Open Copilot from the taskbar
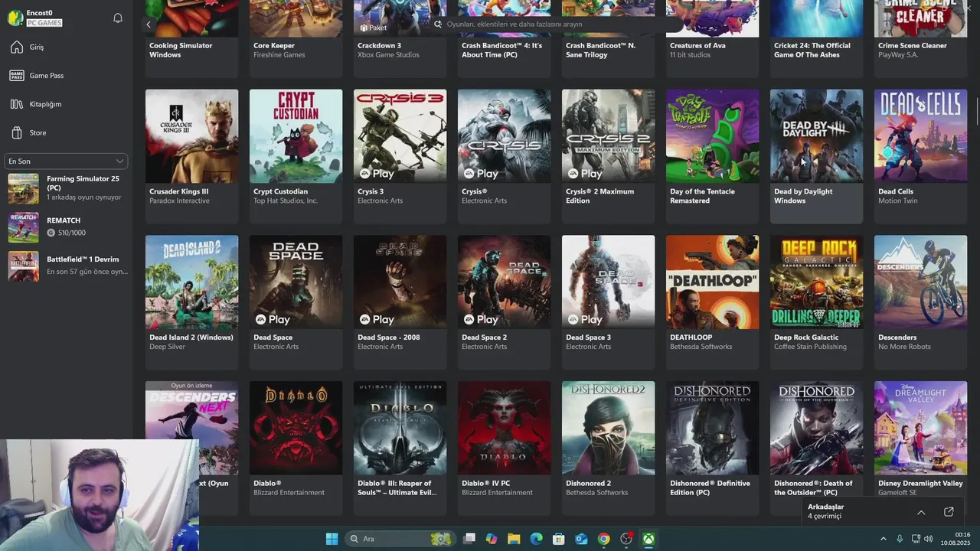 click(x=492, y=539)
